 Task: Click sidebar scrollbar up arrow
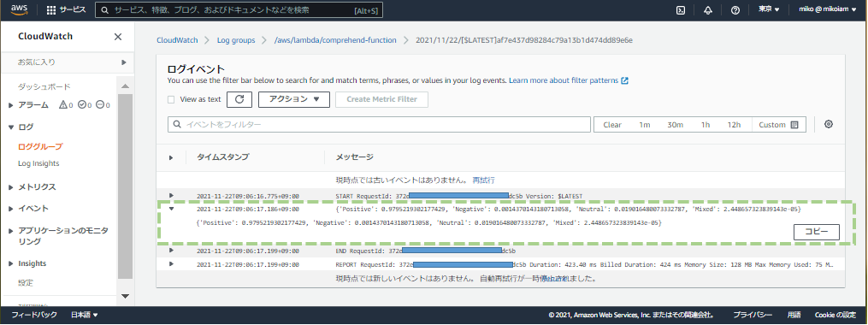[x=125, y=86]
